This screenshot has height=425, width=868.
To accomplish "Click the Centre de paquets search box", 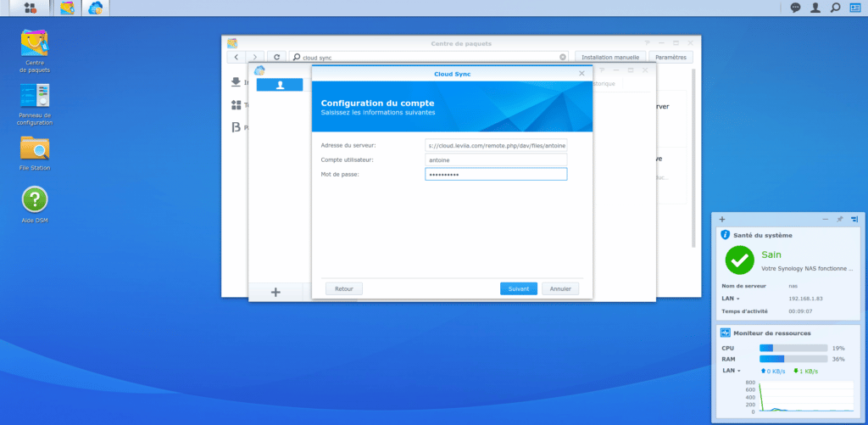I will click(x=430, y=57).
